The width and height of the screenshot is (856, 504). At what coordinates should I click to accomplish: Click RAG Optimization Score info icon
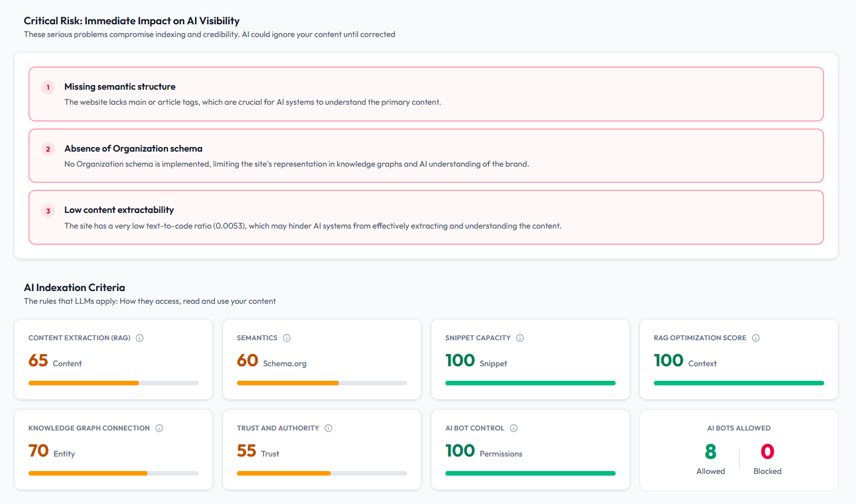(756, 338)
